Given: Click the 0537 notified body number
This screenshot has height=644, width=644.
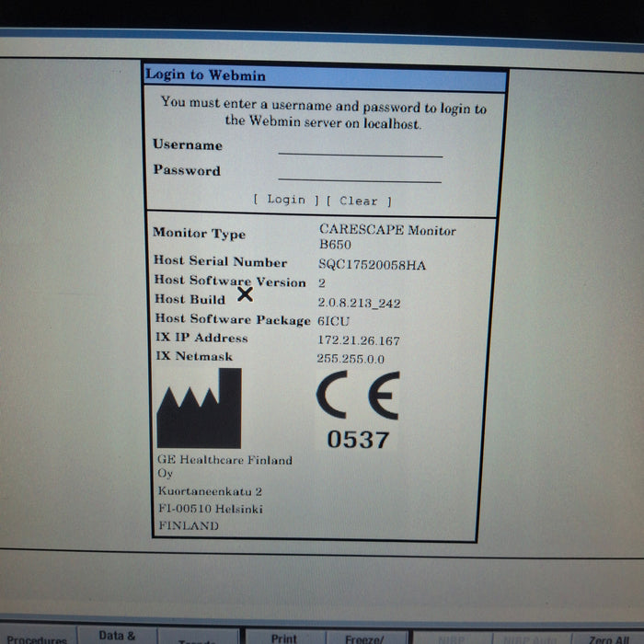Looking at the screenshot, I should (x=358, y=440).
